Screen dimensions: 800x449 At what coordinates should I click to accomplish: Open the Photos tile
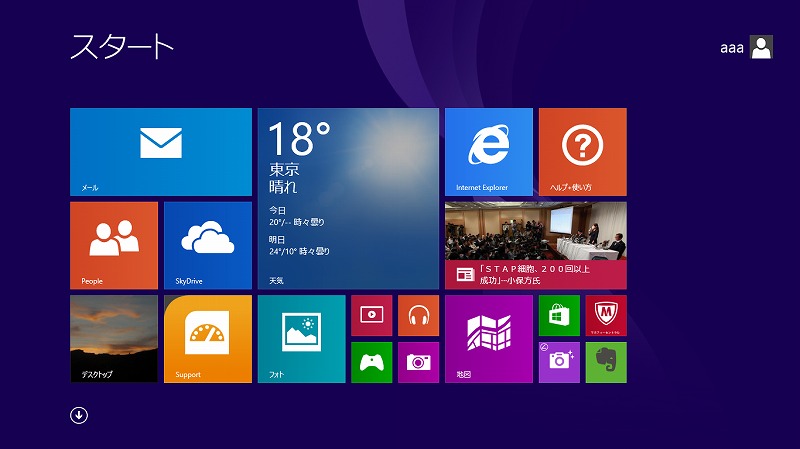(x=302, y=339)
